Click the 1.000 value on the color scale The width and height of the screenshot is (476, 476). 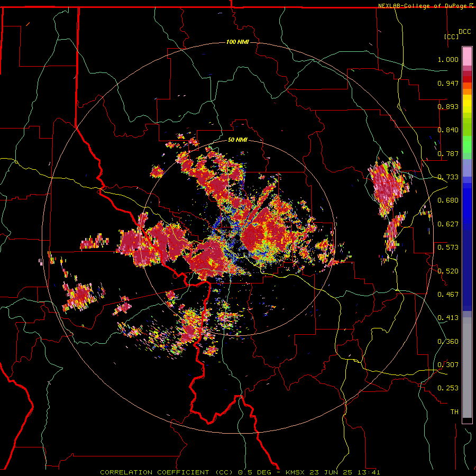(x=448, y=59)
